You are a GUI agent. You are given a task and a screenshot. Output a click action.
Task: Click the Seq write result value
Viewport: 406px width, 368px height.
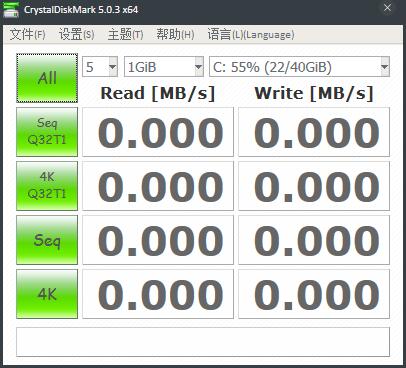pos(314,240)
